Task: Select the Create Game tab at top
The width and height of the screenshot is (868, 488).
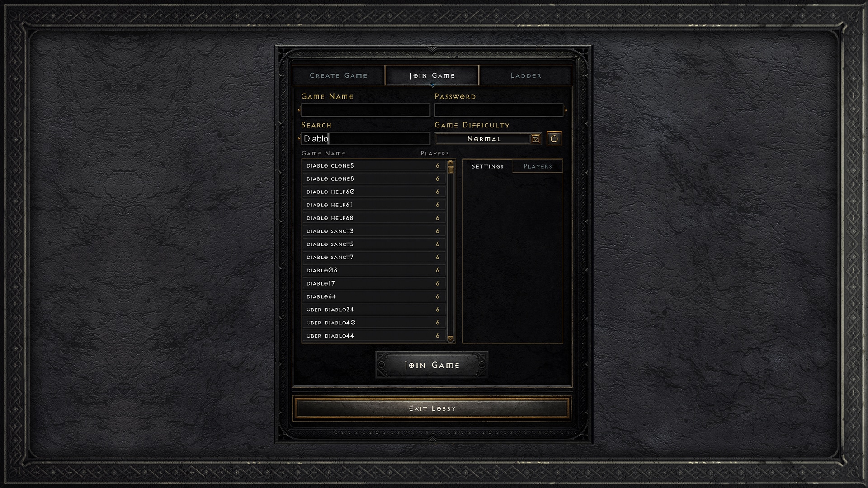Action: pos(338,75)
